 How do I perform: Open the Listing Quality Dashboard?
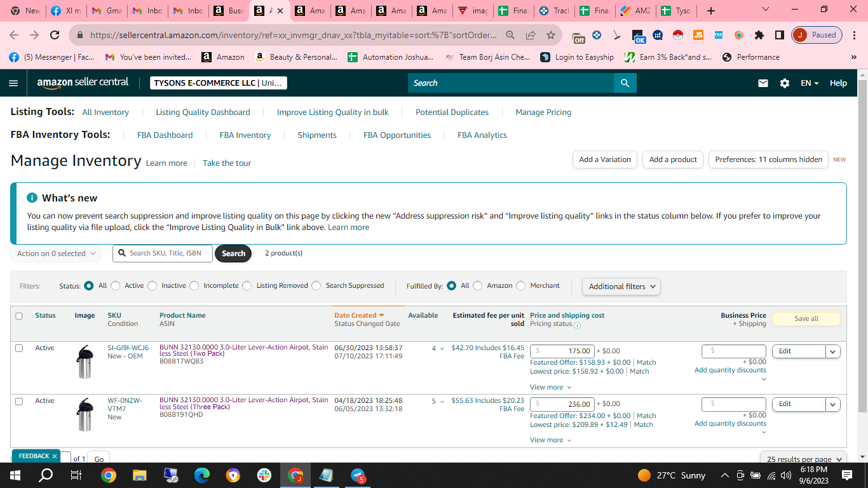tap(203, 112)
